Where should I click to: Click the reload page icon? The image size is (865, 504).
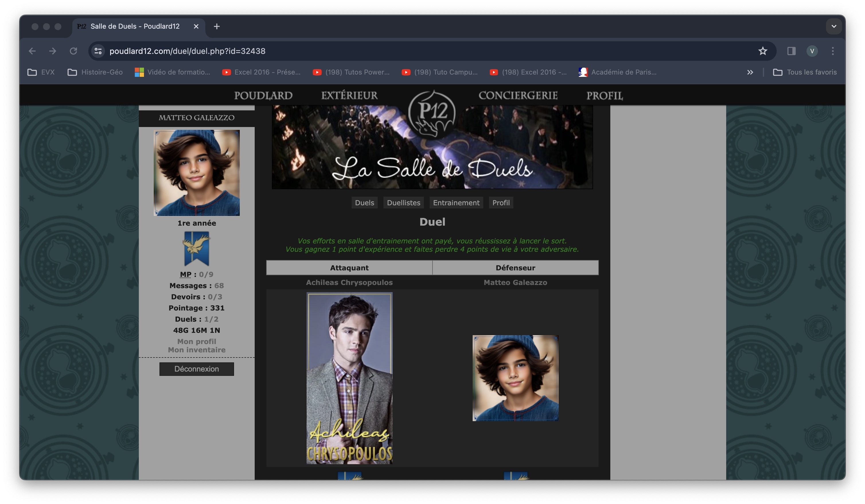(x=73, y=51)
